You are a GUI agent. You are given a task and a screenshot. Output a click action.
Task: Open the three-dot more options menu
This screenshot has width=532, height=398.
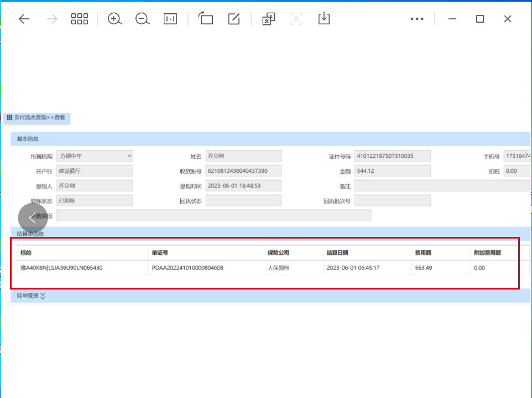[x=416, y=19]
